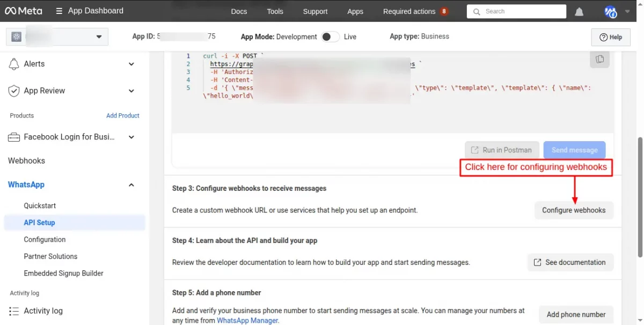This screenshot has height=325, width=644.
Task: Click the profile avatar in the top right
Action: [x=610, y=11]
